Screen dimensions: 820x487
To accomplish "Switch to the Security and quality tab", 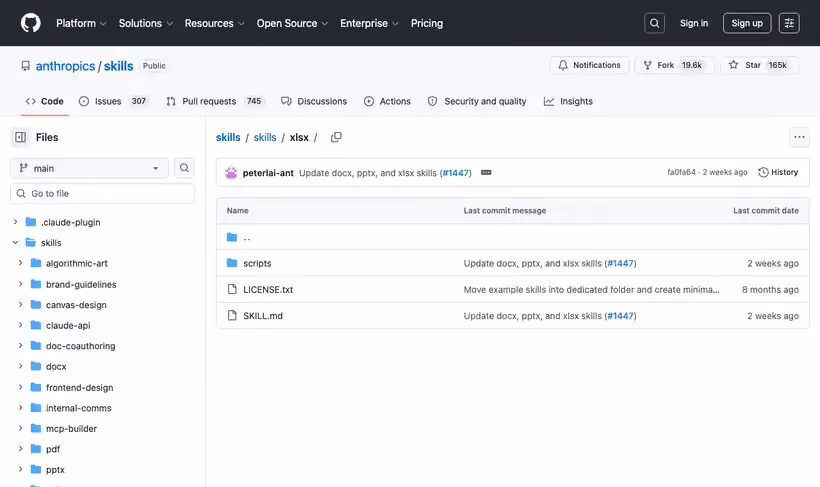I will [477, 101].
